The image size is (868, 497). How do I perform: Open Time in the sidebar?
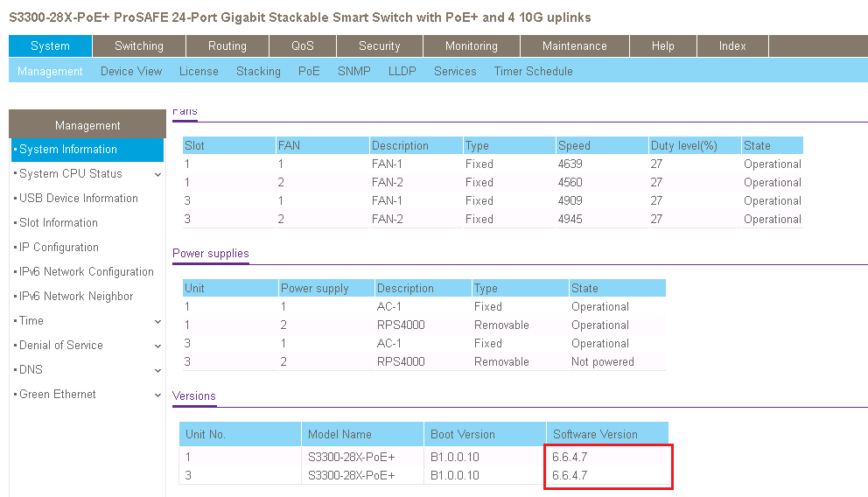(x=31, y=320)
